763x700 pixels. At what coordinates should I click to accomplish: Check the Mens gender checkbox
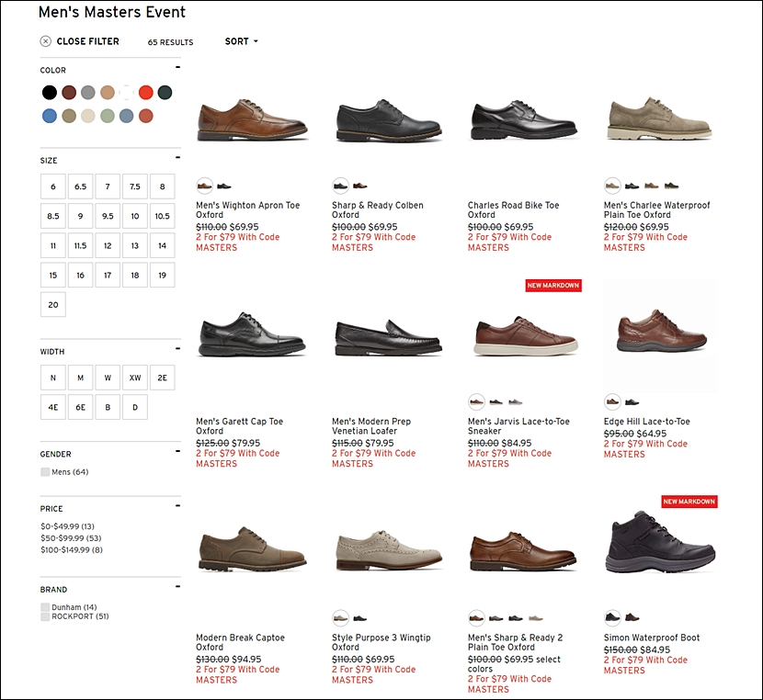tap(45, 472)
